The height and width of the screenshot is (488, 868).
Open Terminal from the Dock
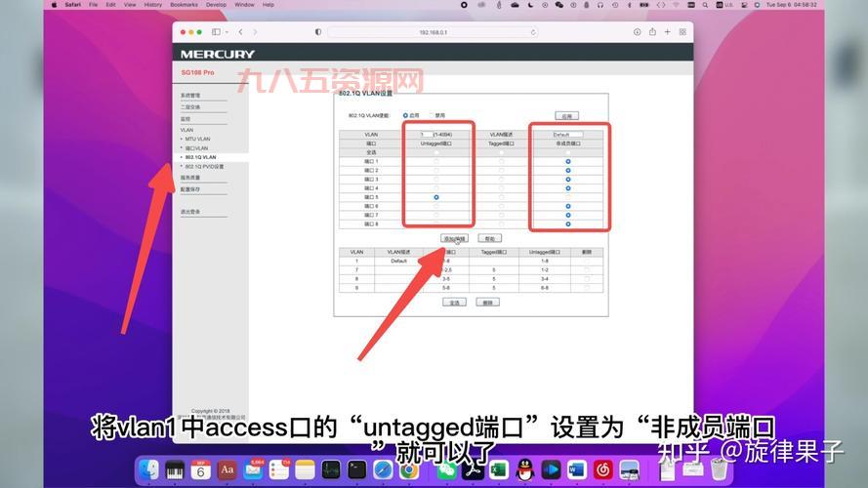pyautogui.click(x=357, y=469)
